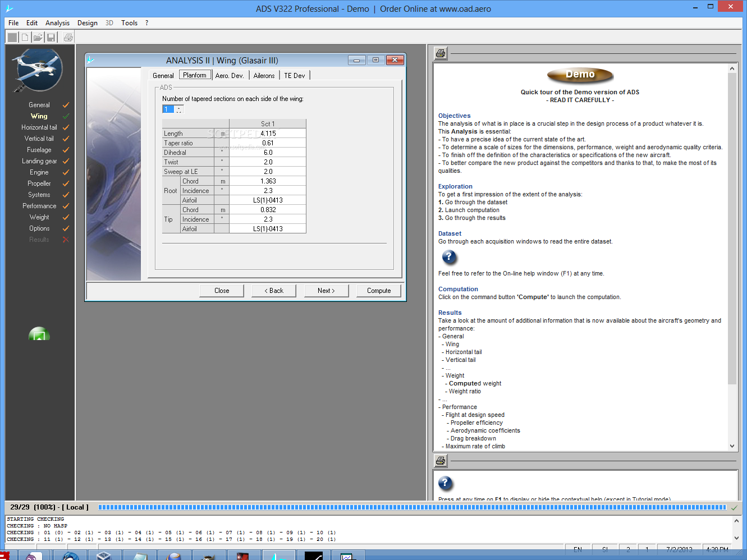
Task: Click the red X beside Results
Action: click(x=66, y=240)
